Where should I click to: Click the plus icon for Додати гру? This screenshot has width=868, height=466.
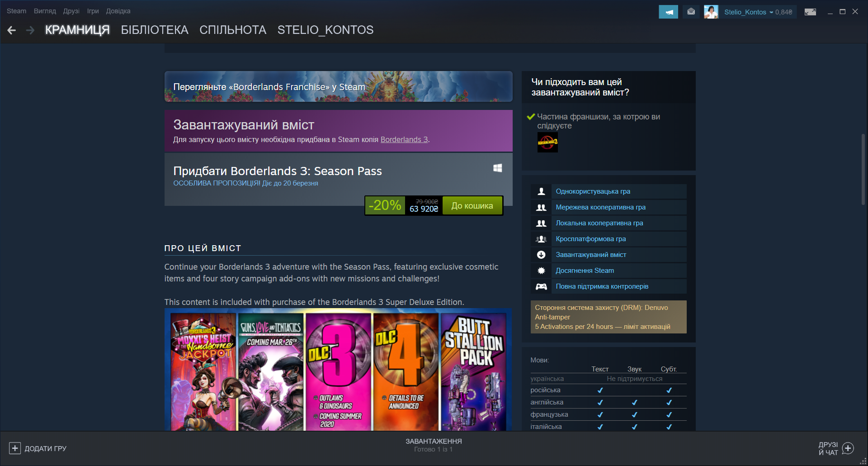click(x=15, y=448)
